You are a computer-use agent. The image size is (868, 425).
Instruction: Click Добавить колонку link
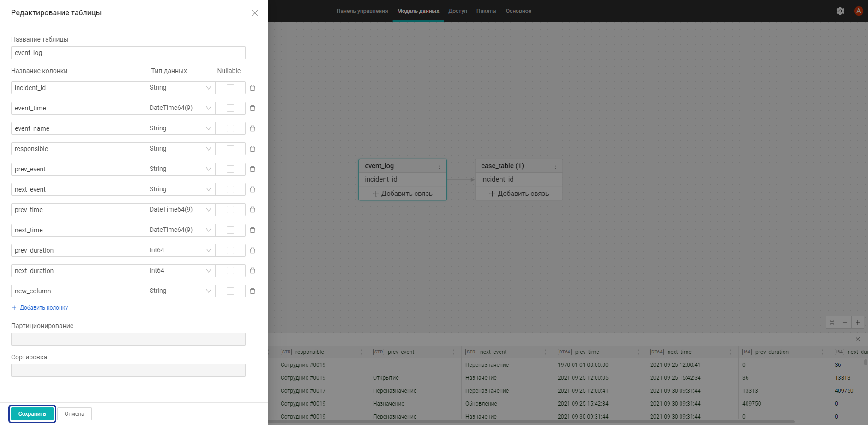tap(40, 308)
